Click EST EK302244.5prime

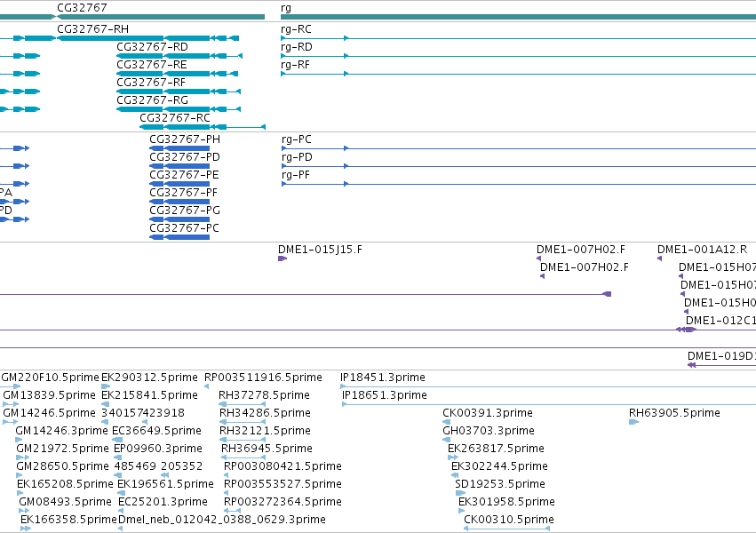tap(499, 466)
